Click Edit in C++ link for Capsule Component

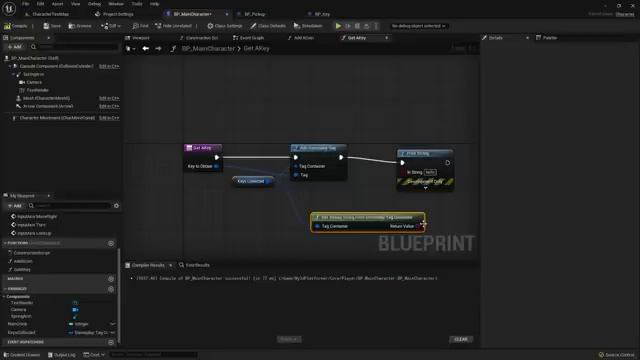click(x=109, y=66)
